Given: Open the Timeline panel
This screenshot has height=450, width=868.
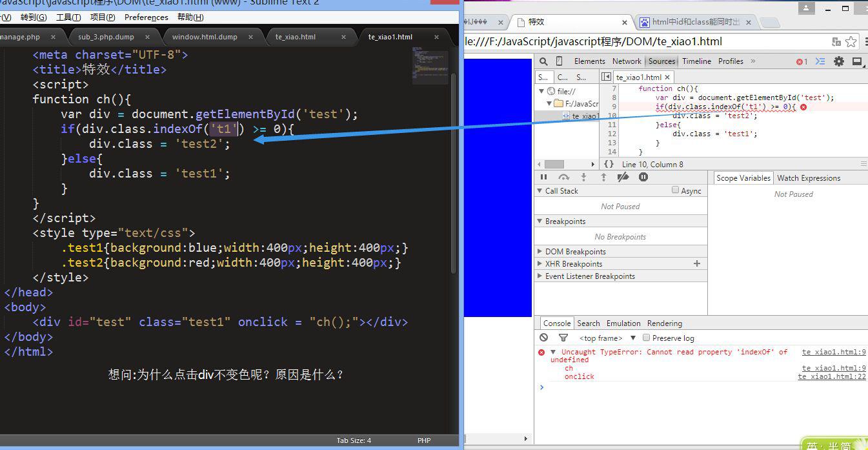Looking at the screenshot, I should click(696, 61).
